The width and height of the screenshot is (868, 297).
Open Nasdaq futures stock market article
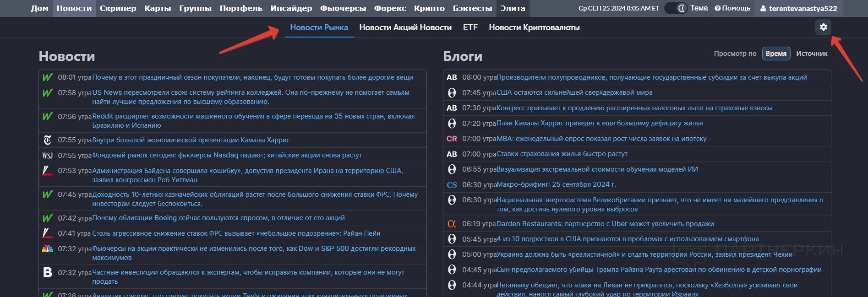click(x=227, y=155)
